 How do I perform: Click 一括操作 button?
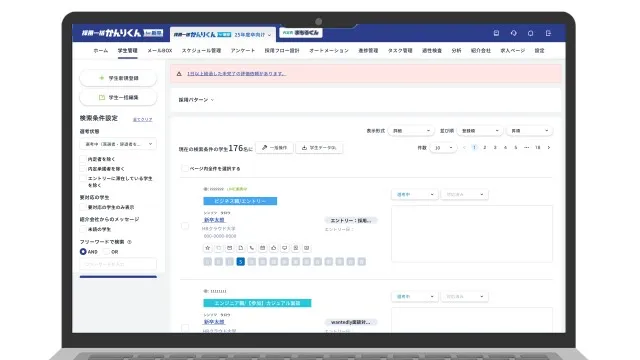pyautogui.click(x=274, y=148)
